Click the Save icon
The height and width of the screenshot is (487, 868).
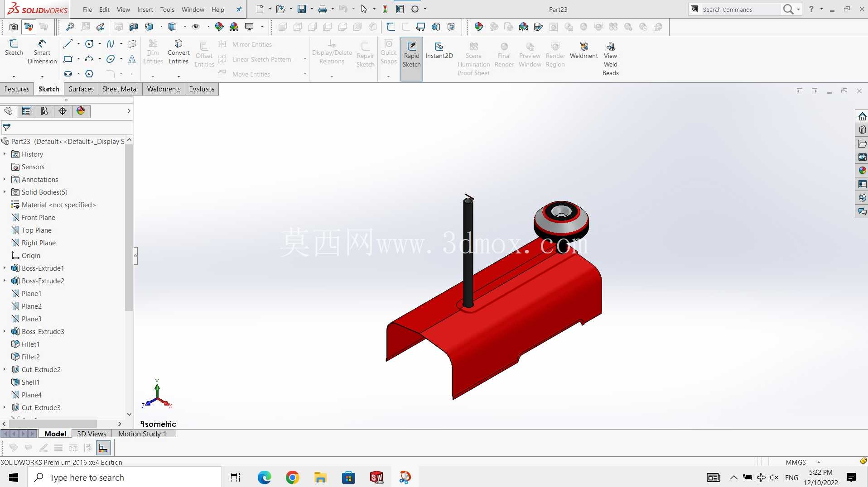point(302,9)
